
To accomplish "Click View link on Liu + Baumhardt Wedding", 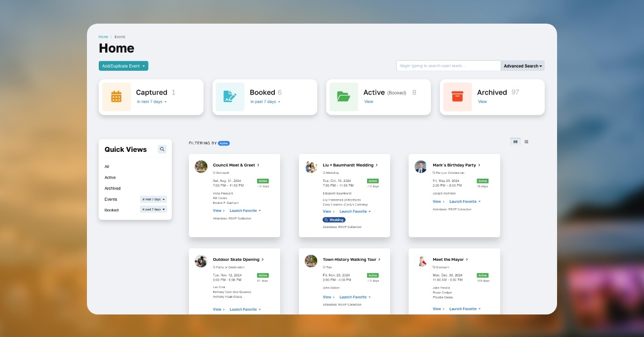I will 327,211.
